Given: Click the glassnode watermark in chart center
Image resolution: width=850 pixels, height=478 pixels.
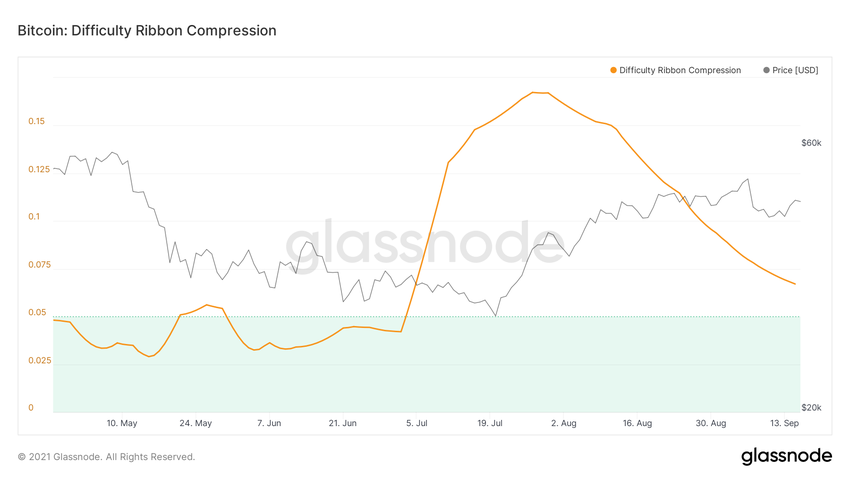Looking at the screenshot, I should tap(425, 245).
